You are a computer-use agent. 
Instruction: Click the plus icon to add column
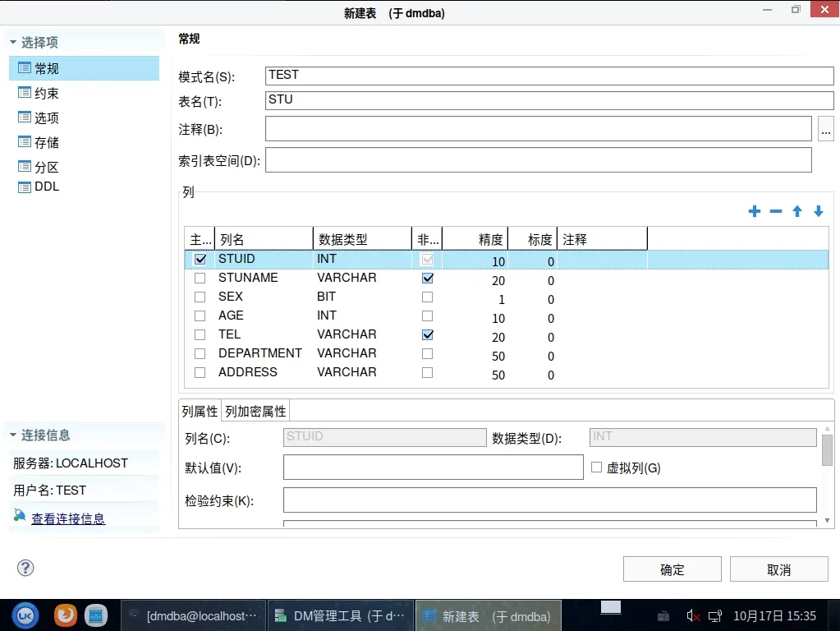click(x=754, y=212)
